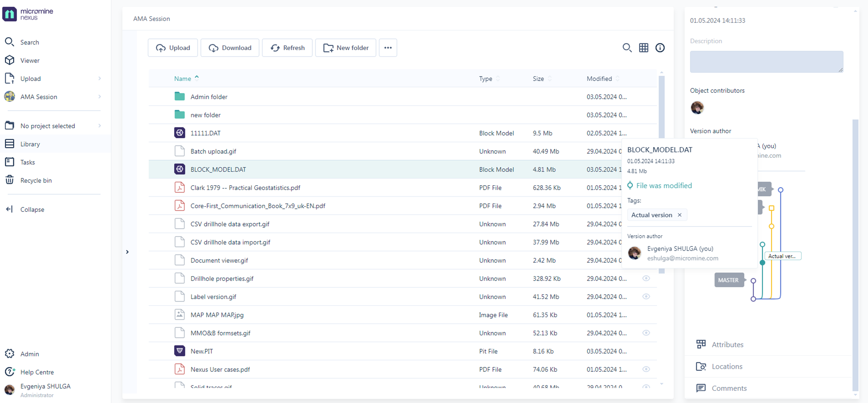The width and height of the screenshot is (868, 403).
Task: Open the Help Centre
Action: pyautogui.click(x=37, y=372)
